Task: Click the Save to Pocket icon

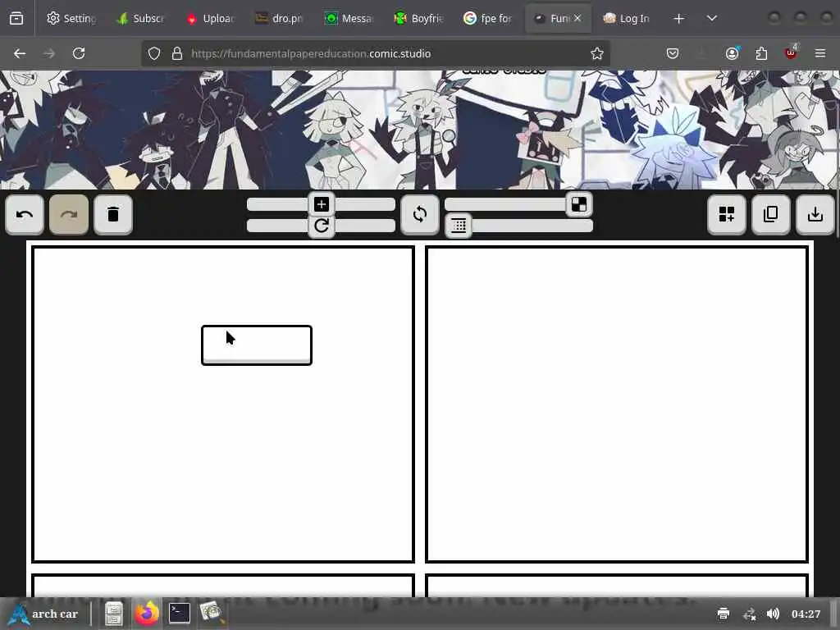Action: point(673,53)
